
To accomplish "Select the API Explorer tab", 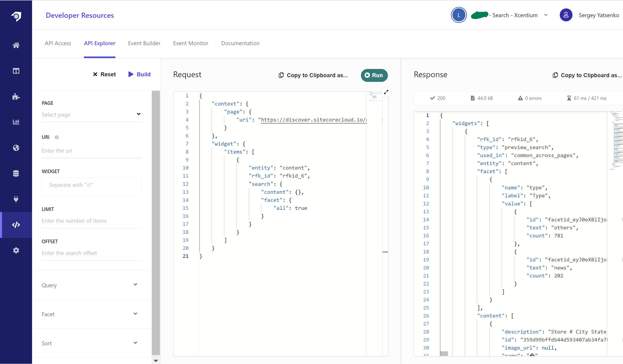I will (x=99, y=43).
